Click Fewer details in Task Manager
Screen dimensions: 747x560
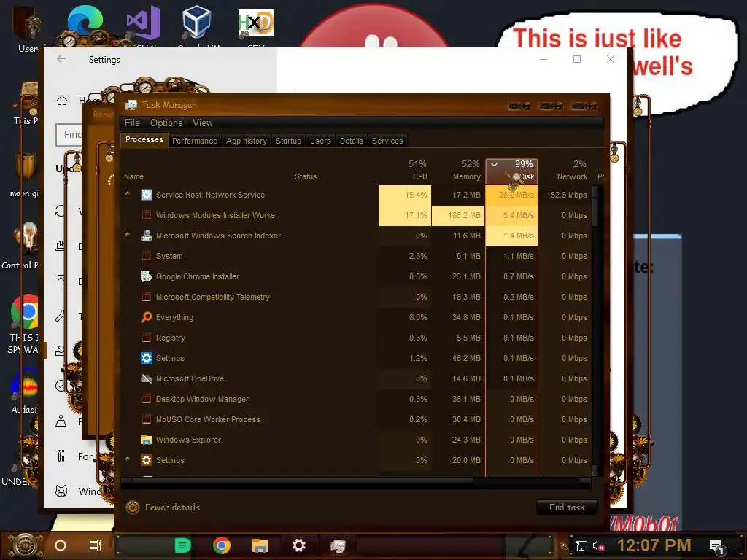[172, 507]
